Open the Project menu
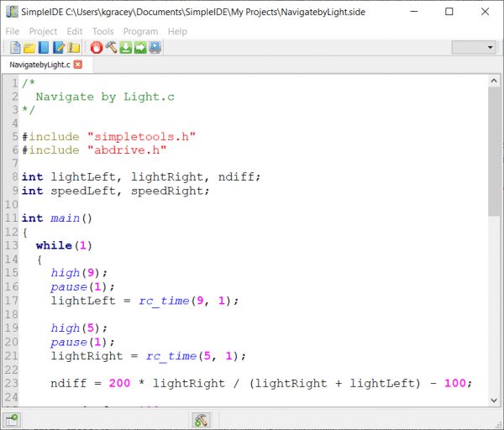Image resolution: width=504 pixels, height=430 pixels. tap(43, 31)
